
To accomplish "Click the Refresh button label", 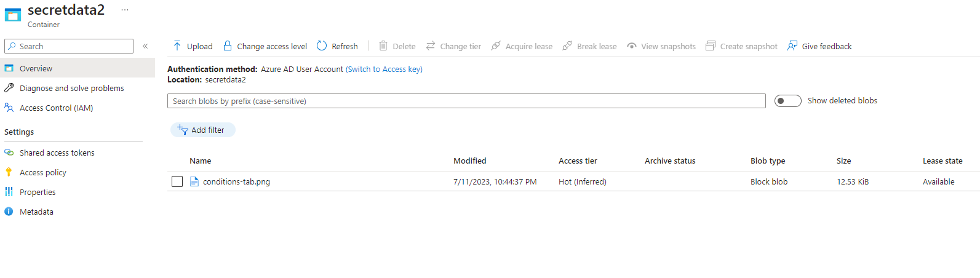I will [345, 46].
